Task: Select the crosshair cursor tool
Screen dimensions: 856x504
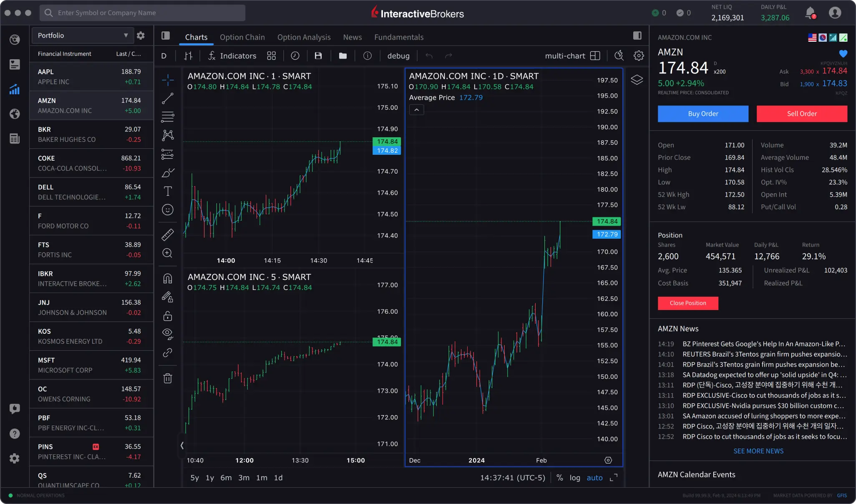Action: click(167, 79)
